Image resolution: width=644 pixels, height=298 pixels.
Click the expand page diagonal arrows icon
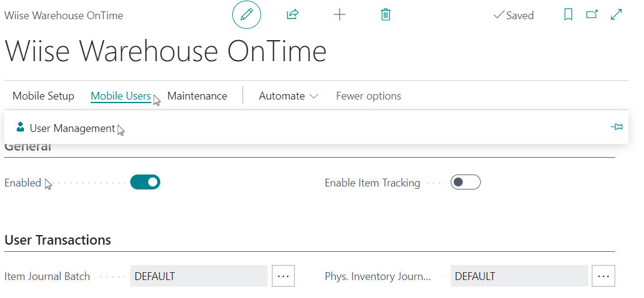(616, 15)
